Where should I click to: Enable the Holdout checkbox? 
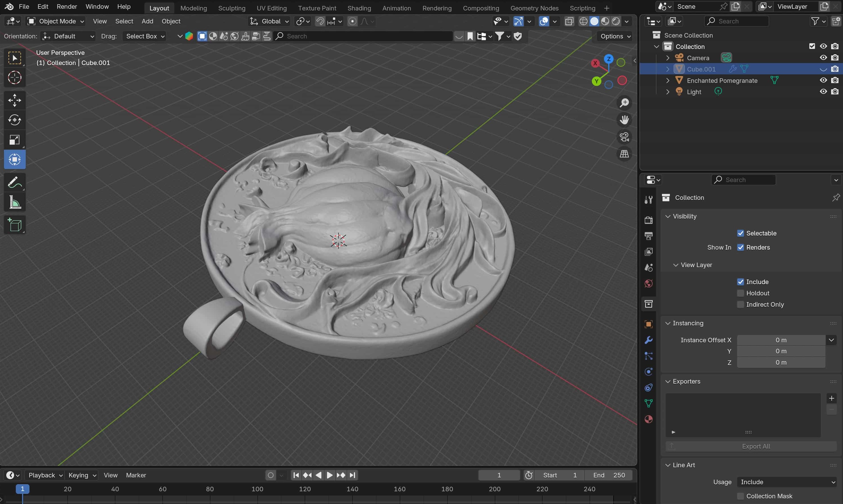pos(740,293)
